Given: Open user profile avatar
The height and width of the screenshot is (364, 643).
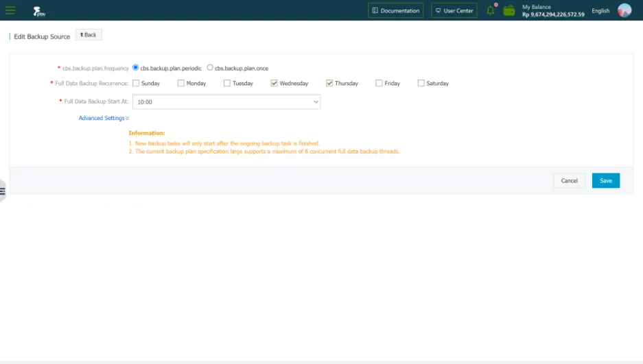Looking at the screenshot, I should [x=624, y=10].
